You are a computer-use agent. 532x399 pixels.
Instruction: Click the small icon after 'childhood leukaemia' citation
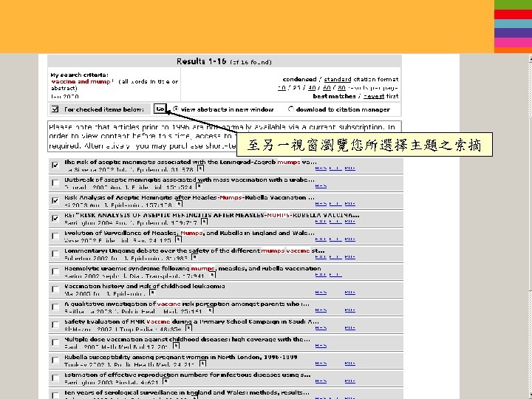coord(153,293)
